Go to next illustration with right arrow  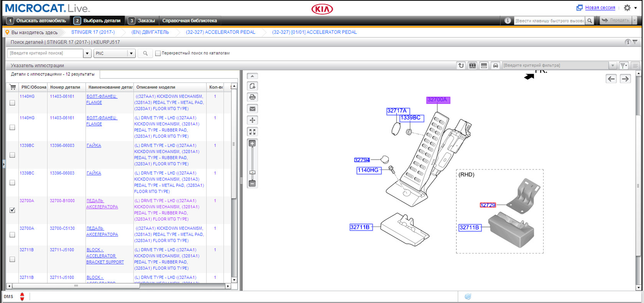(x=625, y=79)
